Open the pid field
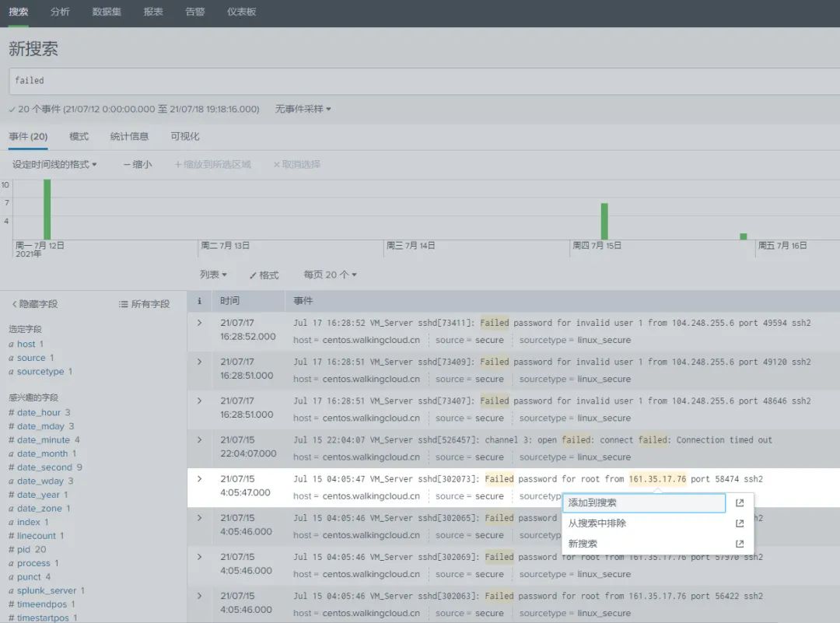Viewport: 840px width, 623px height. pos(23,550)
